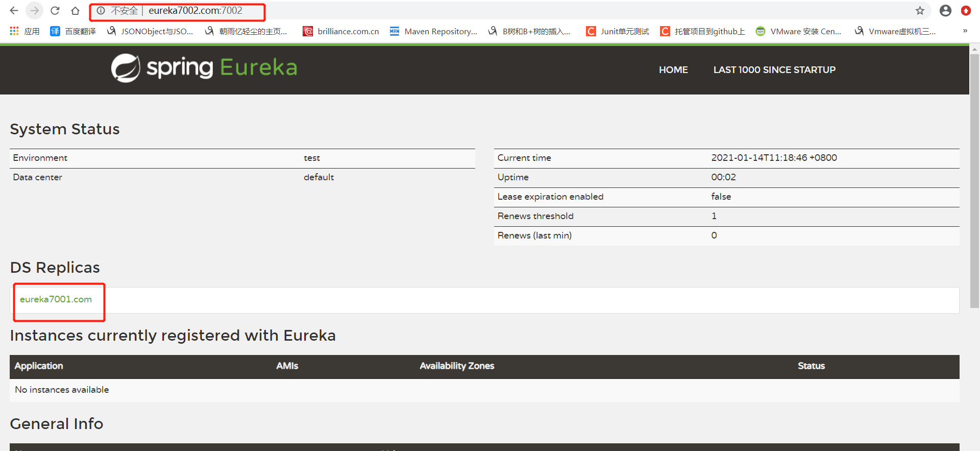Reload the Eureka page

point(55,11)
